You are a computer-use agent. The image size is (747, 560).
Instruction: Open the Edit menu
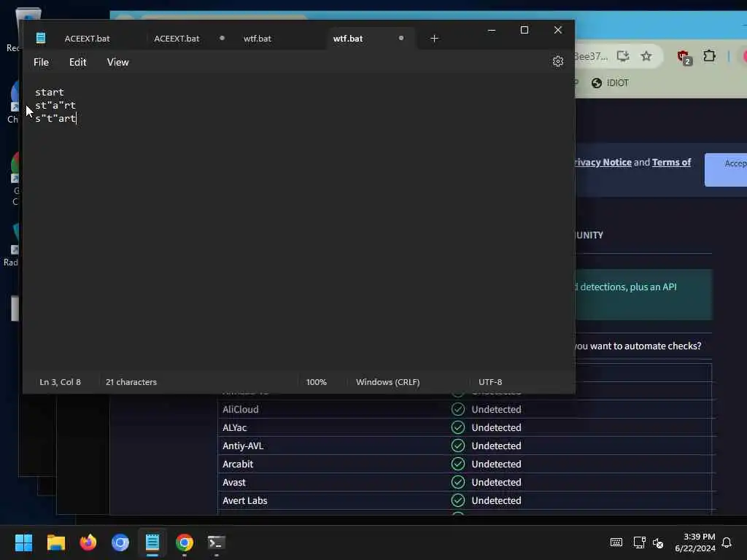(x=77, y=63)
